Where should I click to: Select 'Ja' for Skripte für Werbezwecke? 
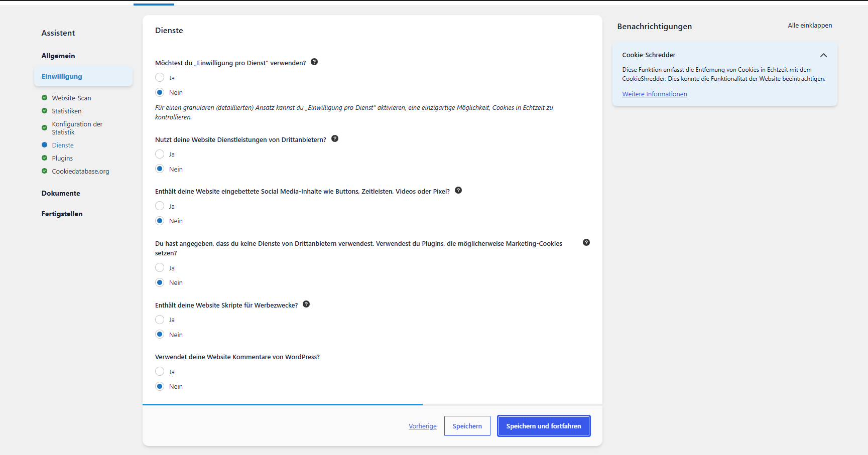(x=160, y=320)
